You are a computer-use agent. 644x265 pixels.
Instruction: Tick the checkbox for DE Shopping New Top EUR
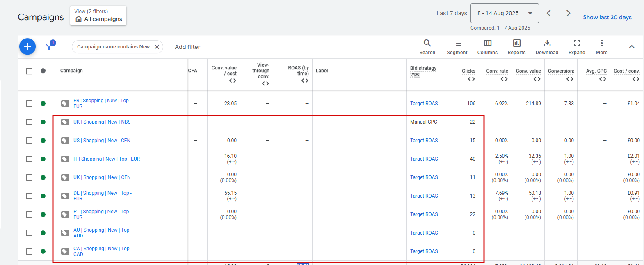point(29,196)
